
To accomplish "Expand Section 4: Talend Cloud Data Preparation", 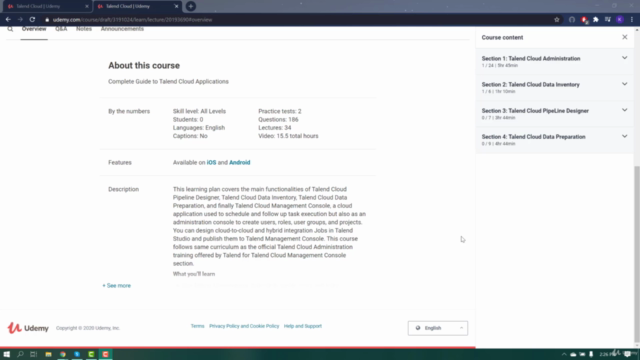I will tap(554, 140).
